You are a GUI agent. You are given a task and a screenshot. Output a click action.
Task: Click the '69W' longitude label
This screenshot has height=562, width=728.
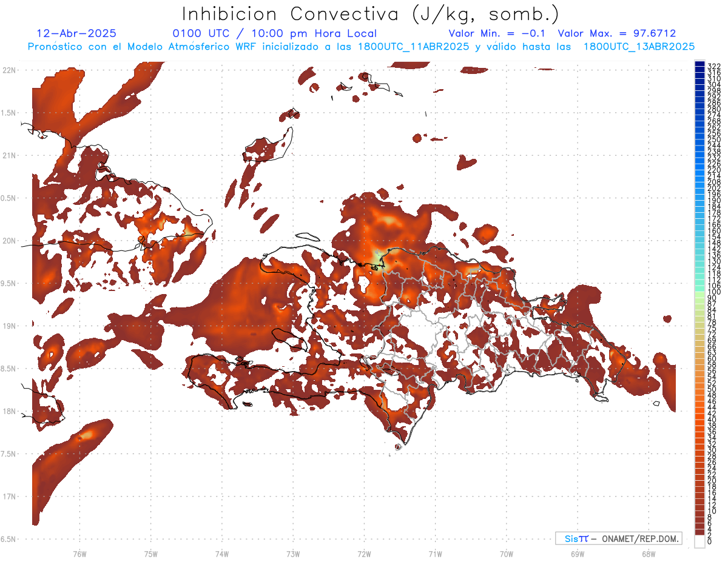coord(578,554)
